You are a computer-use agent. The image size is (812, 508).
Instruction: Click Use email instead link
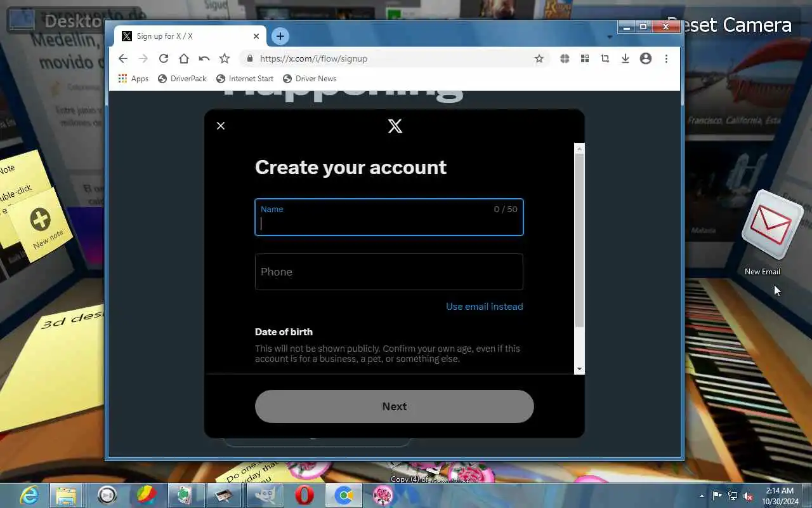click(485, 306)
